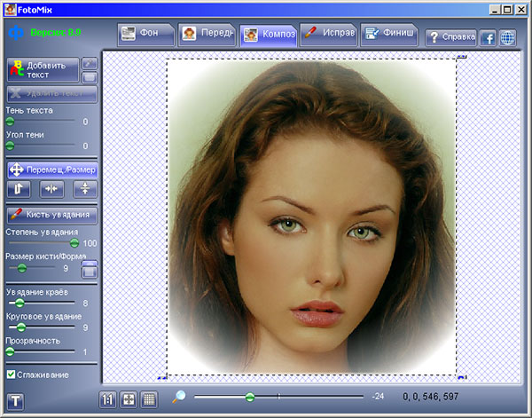Toggle the grid display icon

tap(149, 399)
